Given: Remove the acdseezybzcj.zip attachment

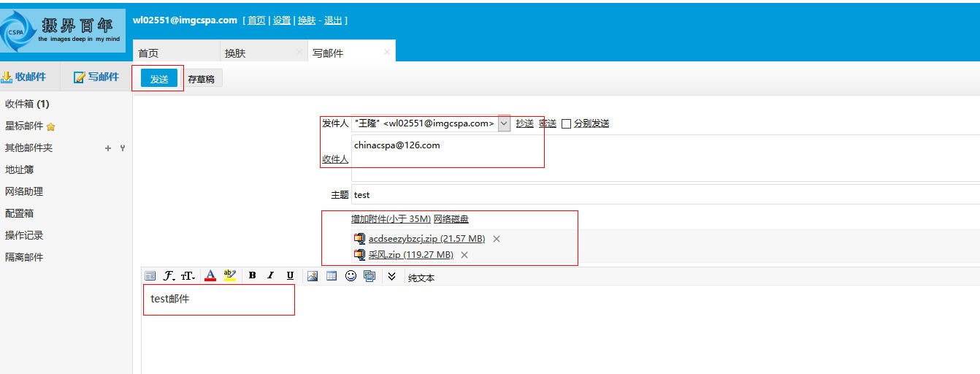Looking at the screenshot, I should pyautogui.click(x=497, y=239).
